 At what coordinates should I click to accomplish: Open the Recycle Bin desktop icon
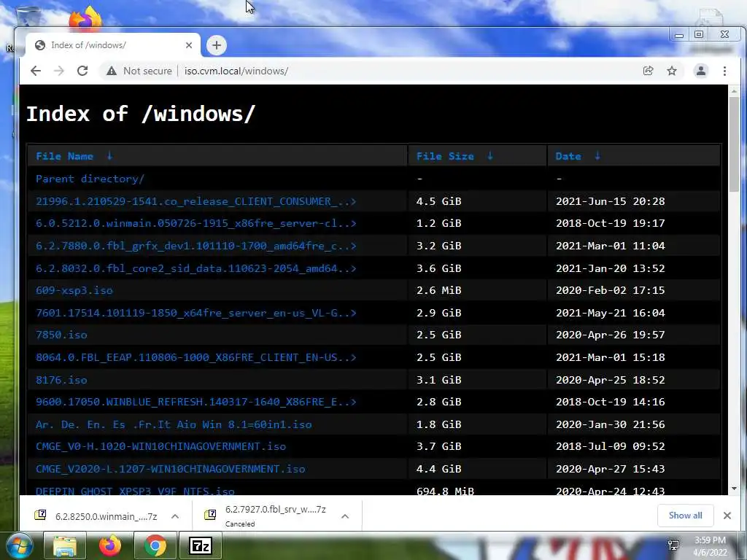[x=28, y=15]
